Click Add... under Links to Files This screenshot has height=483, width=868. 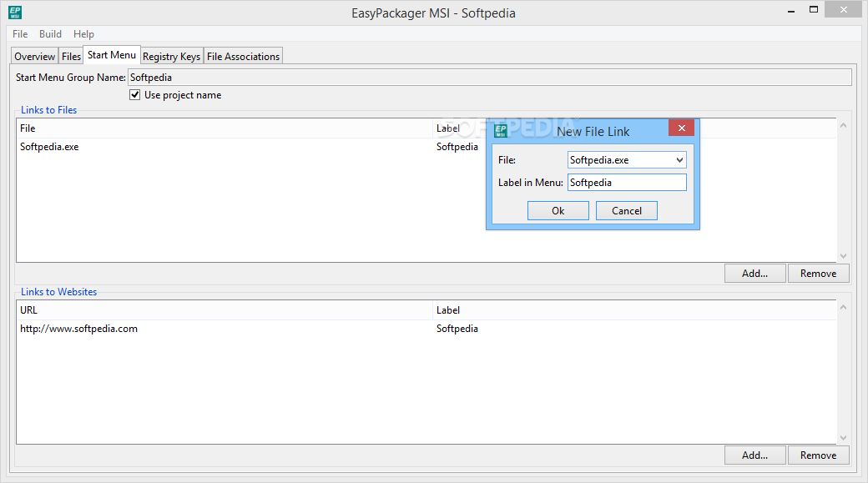click(755, 274)
